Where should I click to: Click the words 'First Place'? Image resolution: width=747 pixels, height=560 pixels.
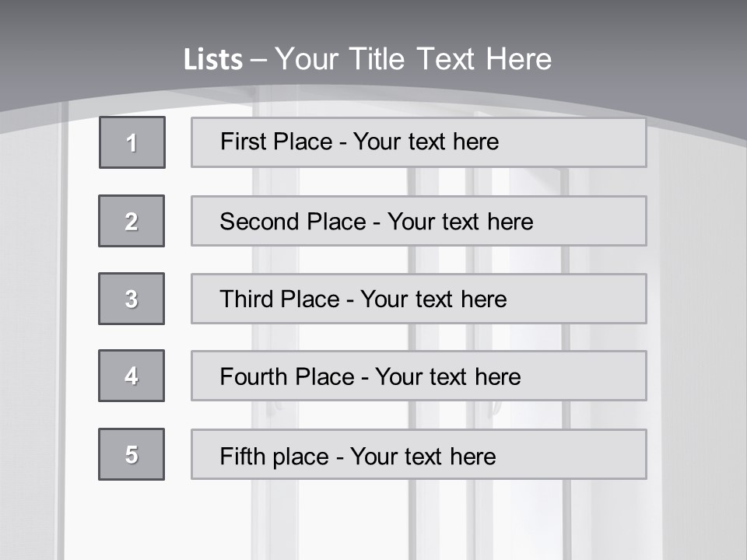tap(276, 142)
